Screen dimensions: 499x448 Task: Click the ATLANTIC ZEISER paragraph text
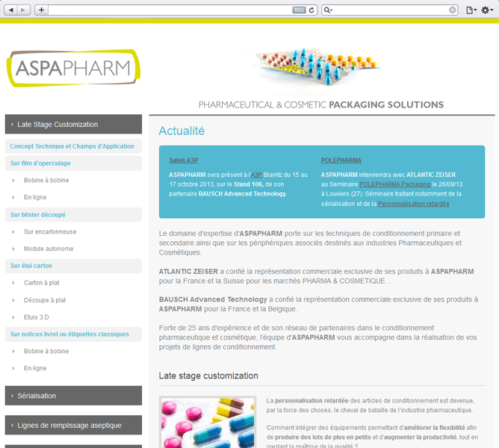pyautogui.click(x=316, y=276)
